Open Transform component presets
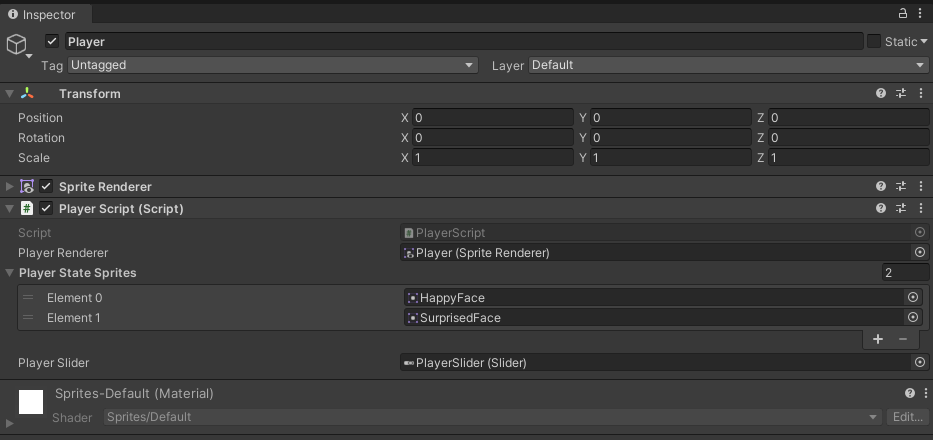 tap(901, 93)
